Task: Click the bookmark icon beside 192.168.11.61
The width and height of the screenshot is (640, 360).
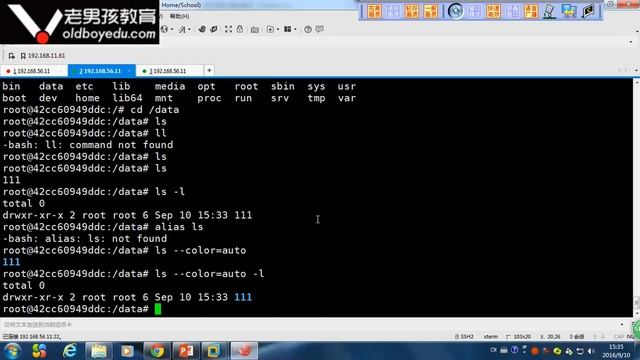Action: [x=23, y=56]
